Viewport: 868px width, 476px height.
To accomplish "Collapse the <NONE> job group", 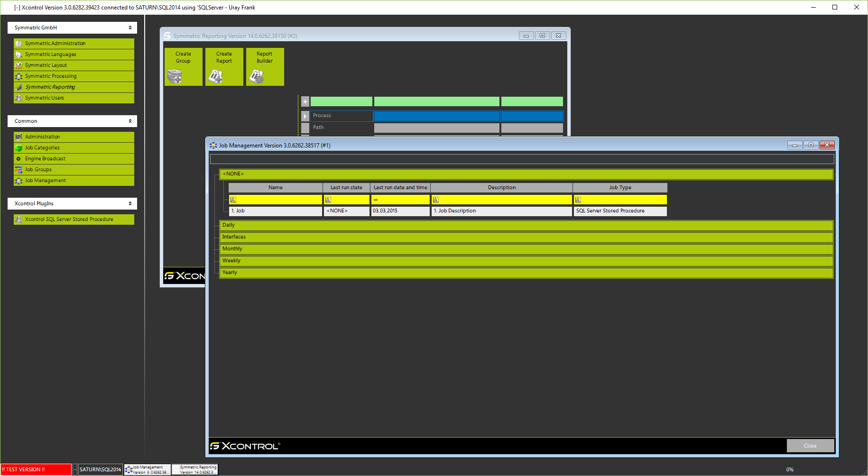I will coord(526,174).
